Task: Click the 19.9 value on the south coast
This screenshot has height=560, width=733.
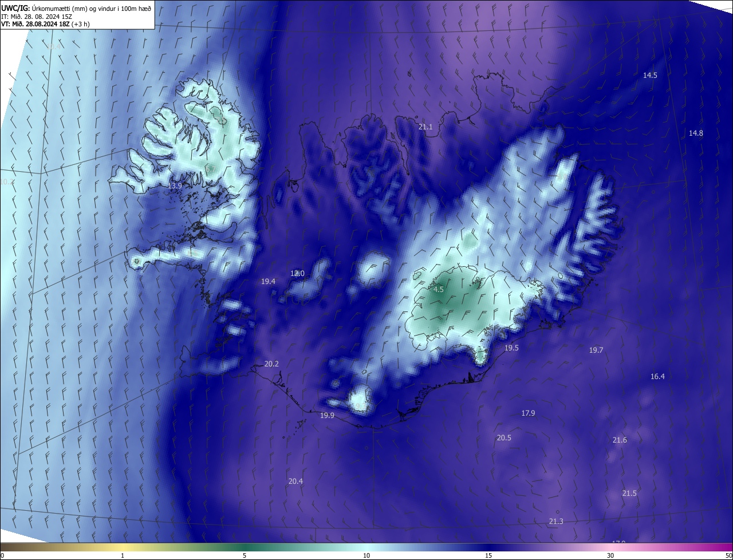Action: click(x=327, y=416)
